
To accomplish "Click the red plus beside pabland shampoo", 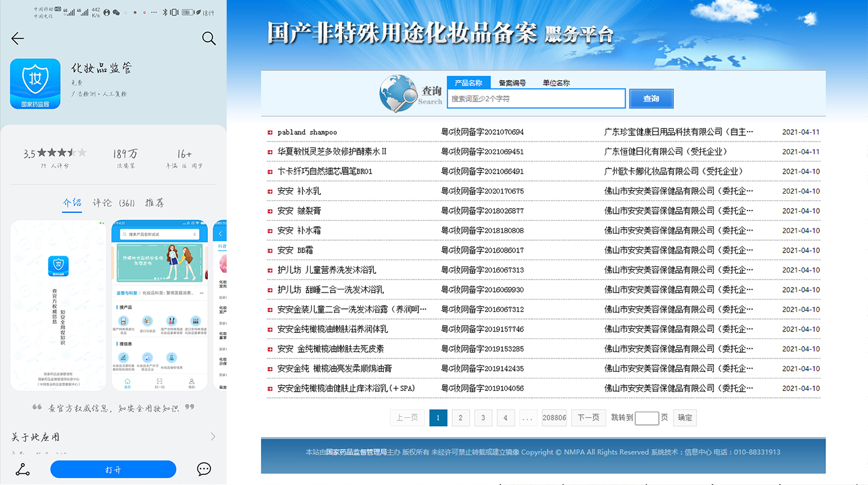I will [271, 132].
